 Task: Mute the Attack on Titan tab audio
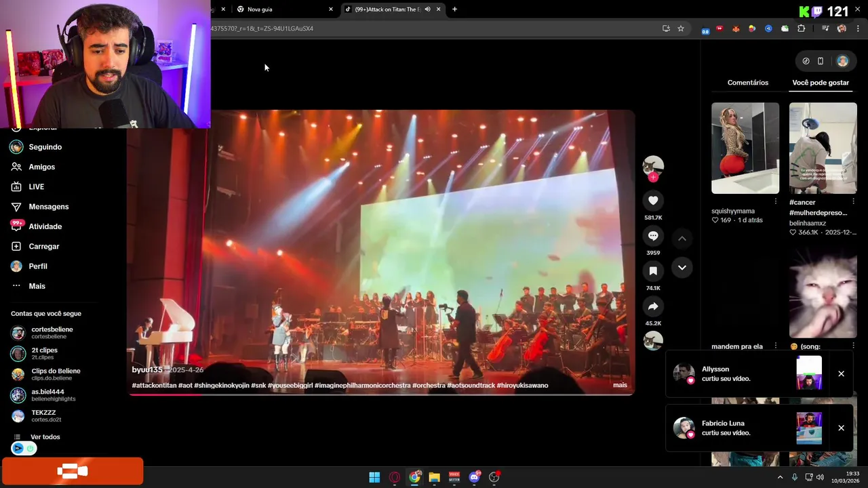tap(427, 9)
